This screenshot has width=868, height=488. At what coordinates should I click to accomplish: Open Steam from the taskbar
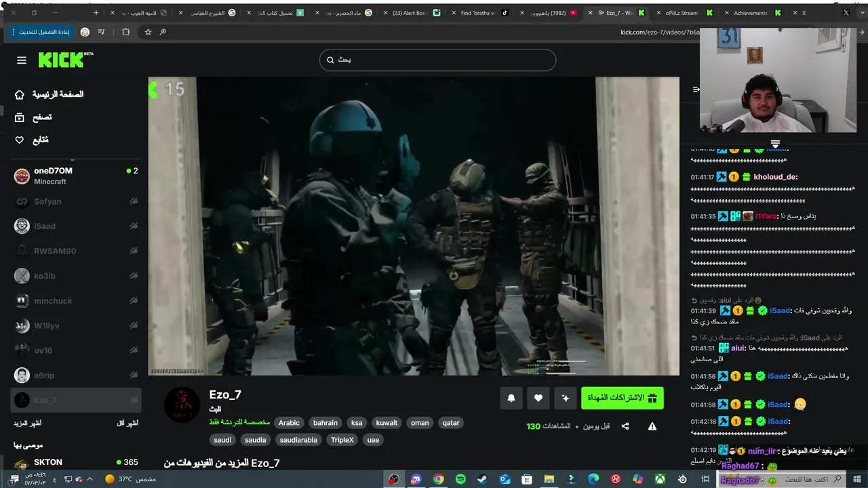click(x=482, y=479)
